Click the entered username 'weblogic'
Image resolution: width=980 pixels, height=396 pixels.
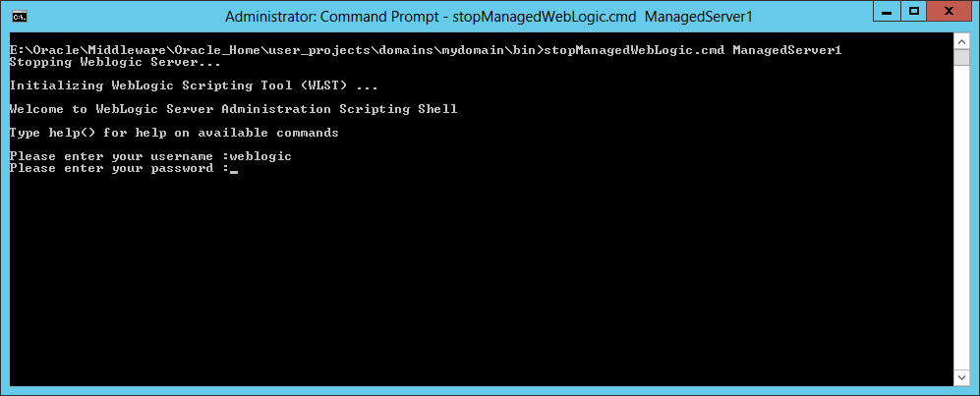tap(259, 156)
